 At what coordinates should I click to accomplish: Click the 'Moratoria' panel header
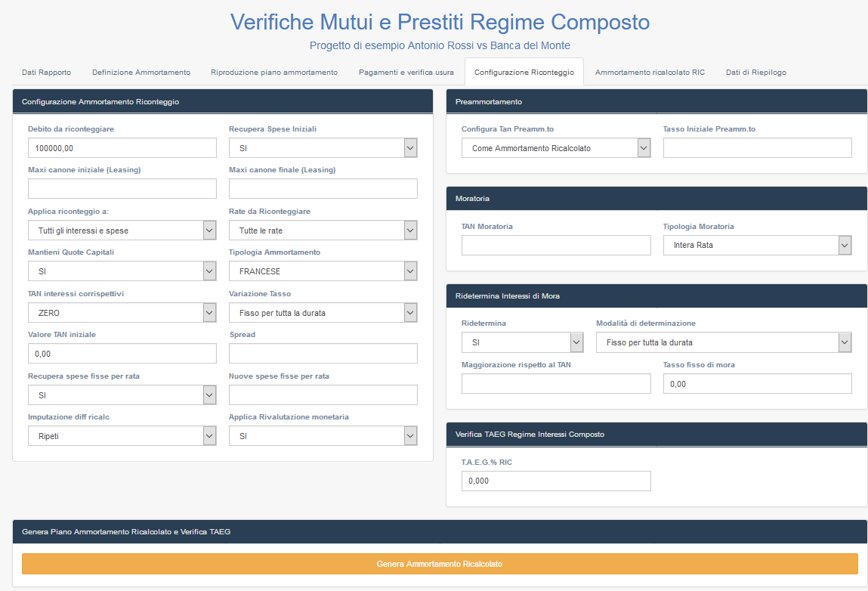[x=656, y=198]
